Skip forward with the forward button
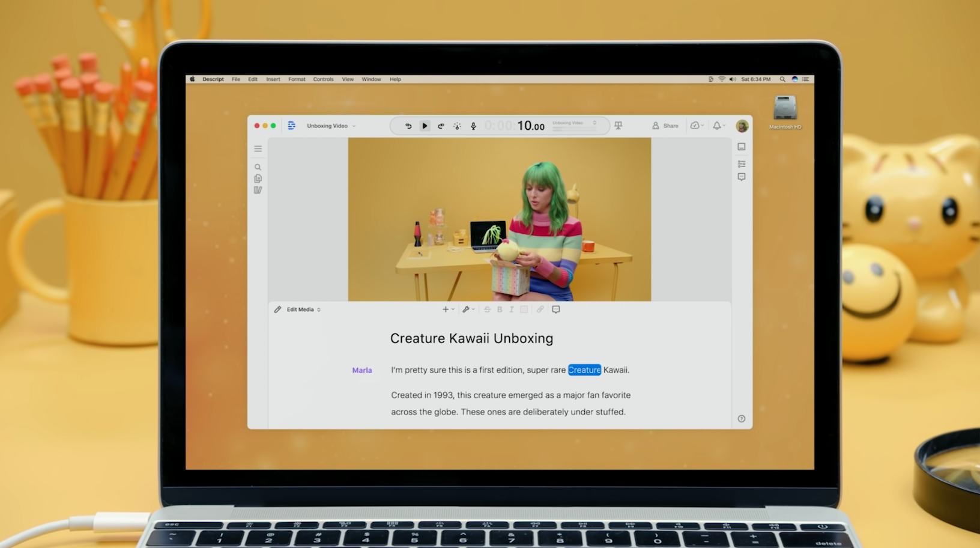The width and height of the screenshot is (980, 548). coord(441,126)
